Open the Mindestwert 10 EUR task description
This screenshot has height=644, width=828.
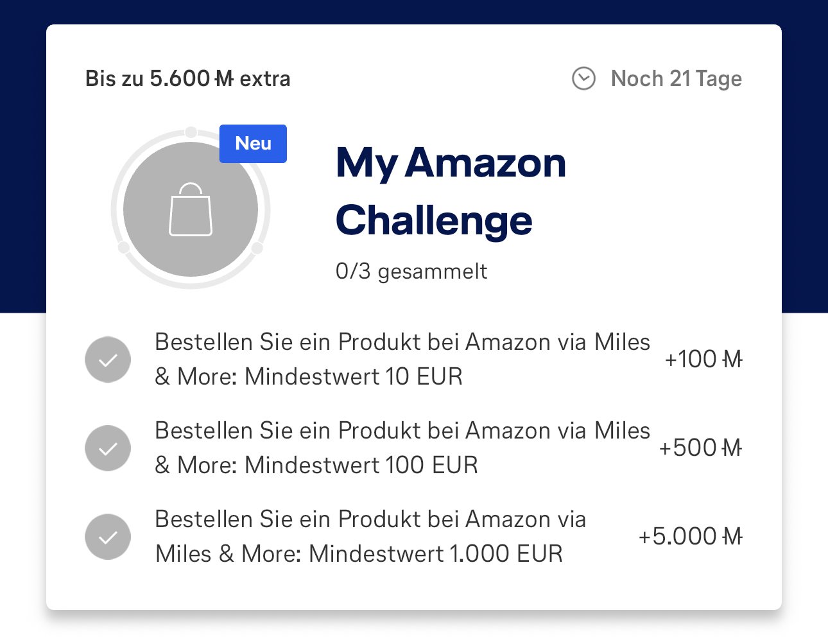[402, 360]
